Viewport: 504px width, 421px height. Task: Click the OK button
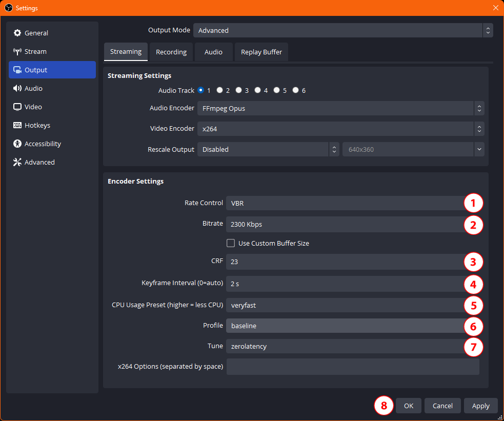pos(409,406)
